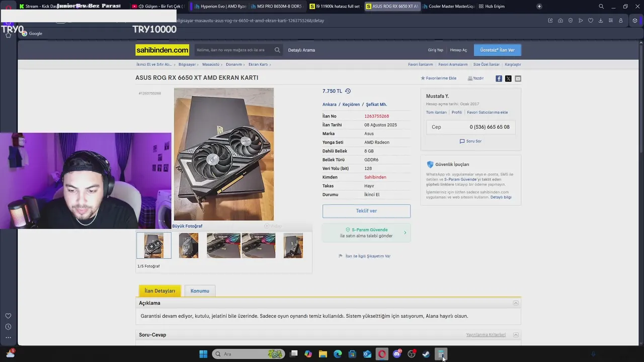Click Opera profile account icon

[621, 21]
